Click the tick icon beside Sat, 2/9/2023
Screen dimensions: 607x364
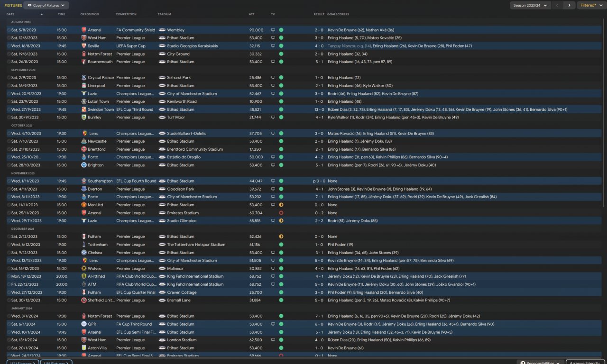(x=9, y=78)
